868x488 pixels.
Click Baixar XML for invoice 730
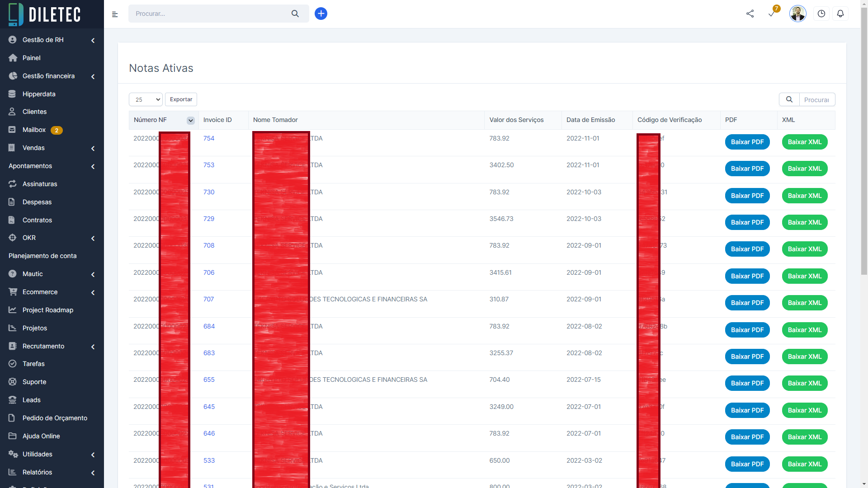(x=804, y=196)
